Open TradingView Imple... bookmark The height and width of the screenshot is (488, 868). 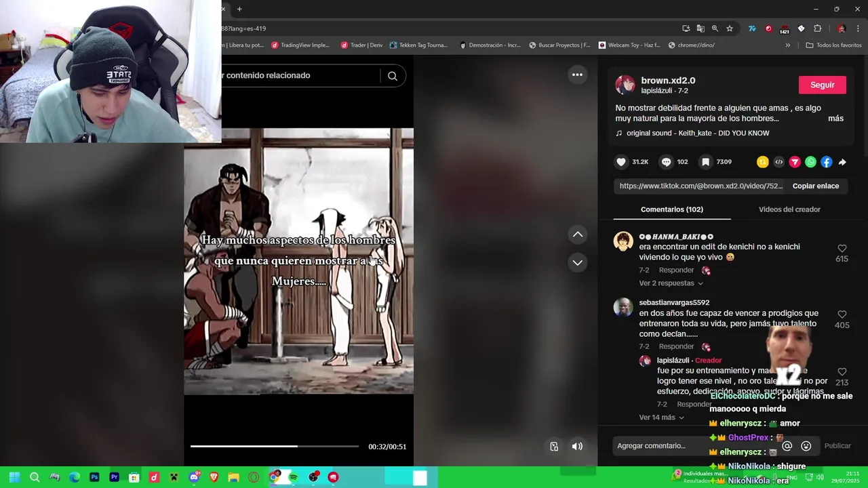(x=300, y=45)
